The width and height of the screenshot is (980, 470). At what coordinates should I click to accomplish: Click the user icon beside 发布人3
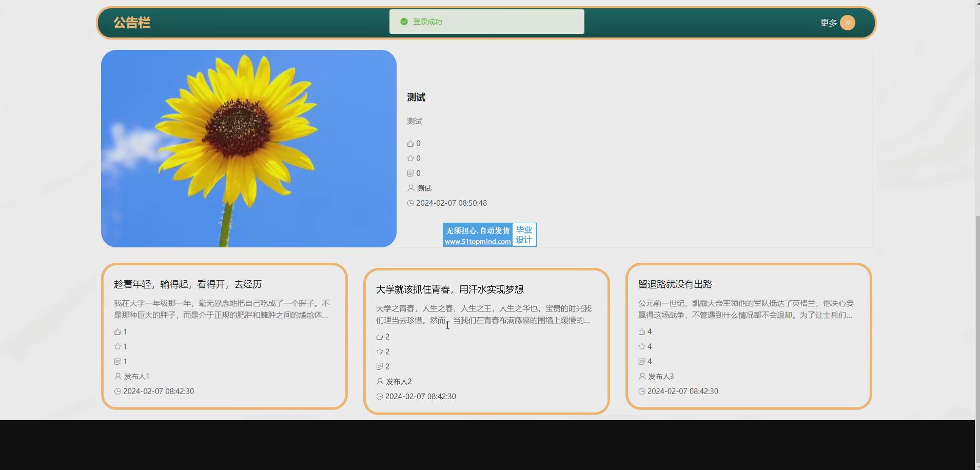coord(642,377)
